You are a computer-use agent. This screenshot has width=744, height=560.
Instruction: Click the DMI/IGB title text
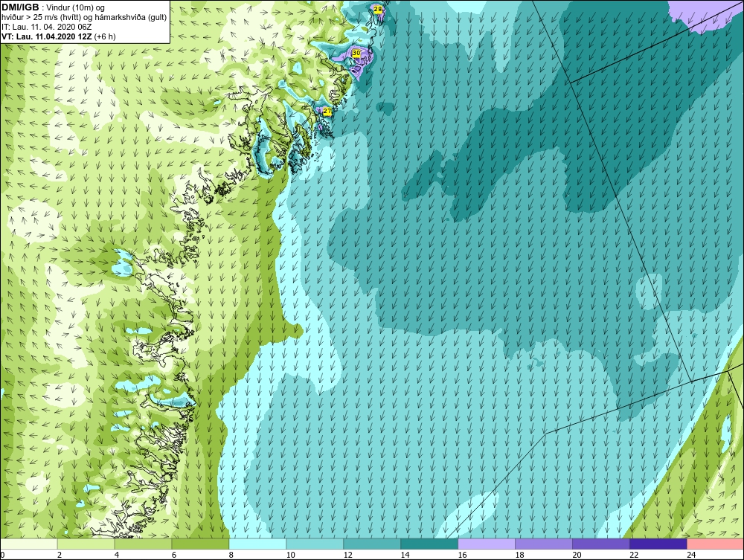(20, 7)
